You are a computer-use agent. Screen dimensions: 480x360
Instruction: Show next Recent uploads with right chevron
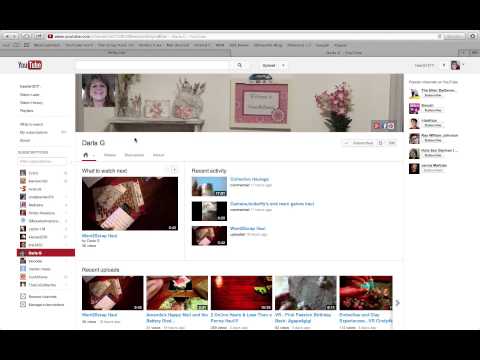click(x=397, y=303)
